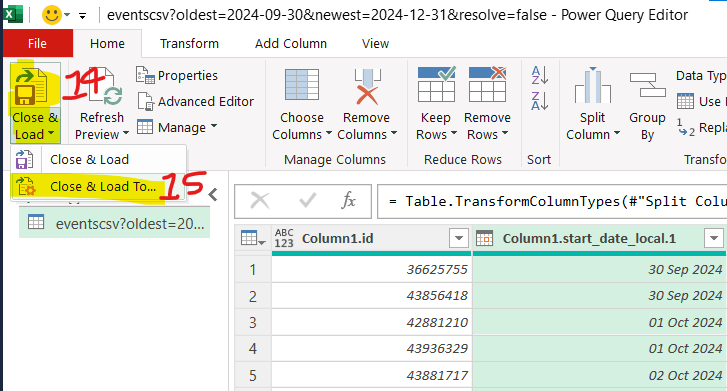The height and width of the screenshot is (391, 727).
Task: Open the Advanced Editor
Action: point(195,101)
